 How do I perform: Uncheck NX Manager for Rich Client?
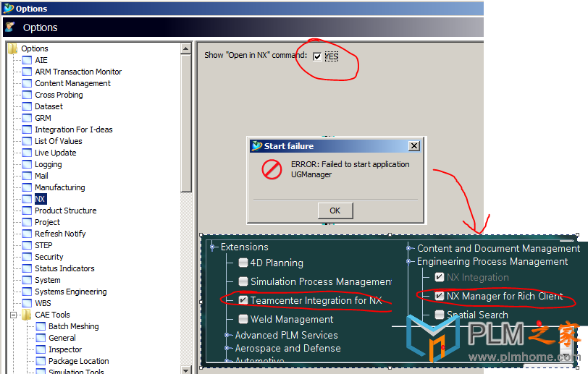pyautogui.click(x=440, y=296)
